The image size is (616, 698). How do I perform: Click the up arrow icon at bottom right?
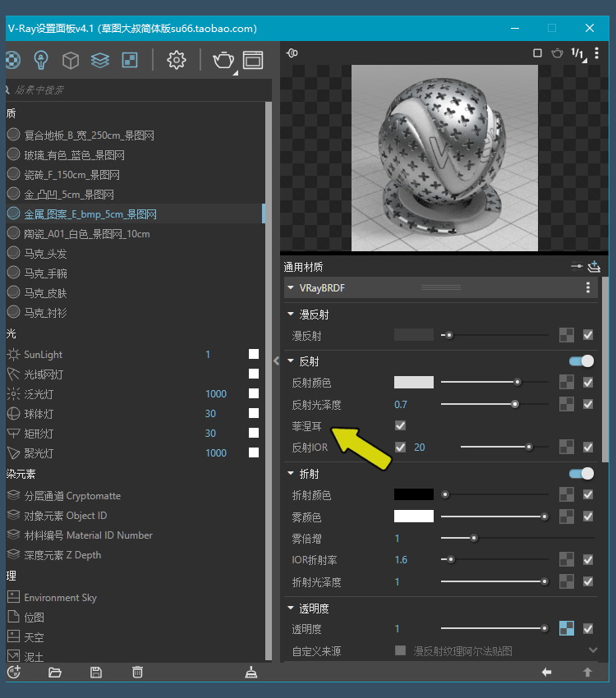tap(587, 673)
